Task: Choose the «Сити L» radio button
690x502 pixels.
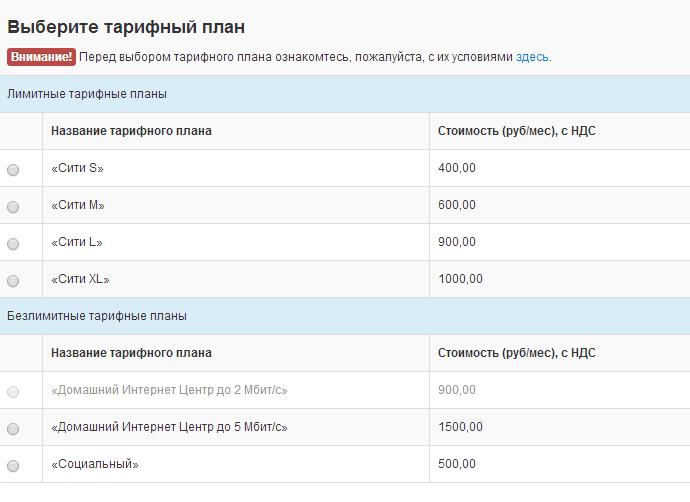Action: [13, 244]
